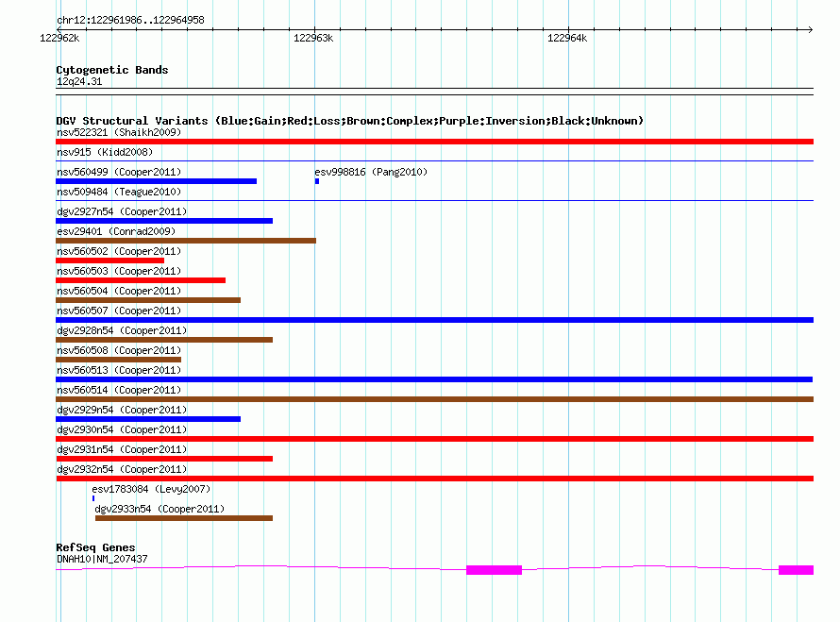Image resolution: width=840 pixels, height=622 pixels.
Task: Click the right arrowhead of the ruler
Action: click(810, 29)
